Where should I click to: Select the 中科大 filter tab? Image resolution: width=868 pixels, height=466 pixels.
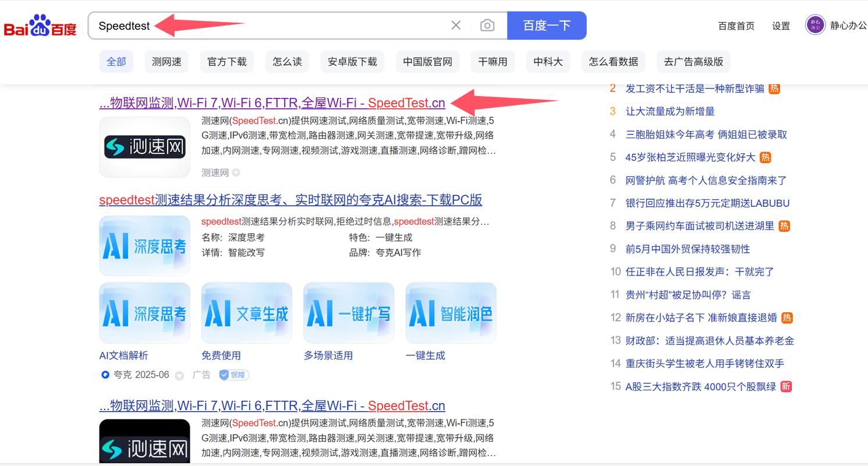548,62
